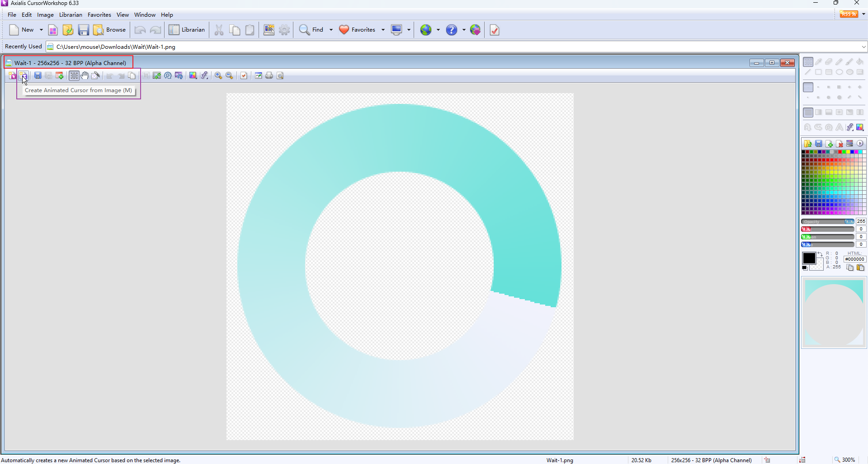Expand the Recently Used path dropdown
This screenshot has width=868, height=464.
coord(863,47)
